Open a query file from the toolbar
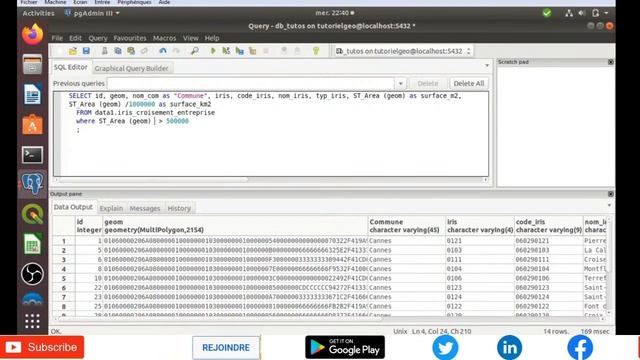Image resolution: width=640 pixels, height=360 pixels. coord(73,51)
